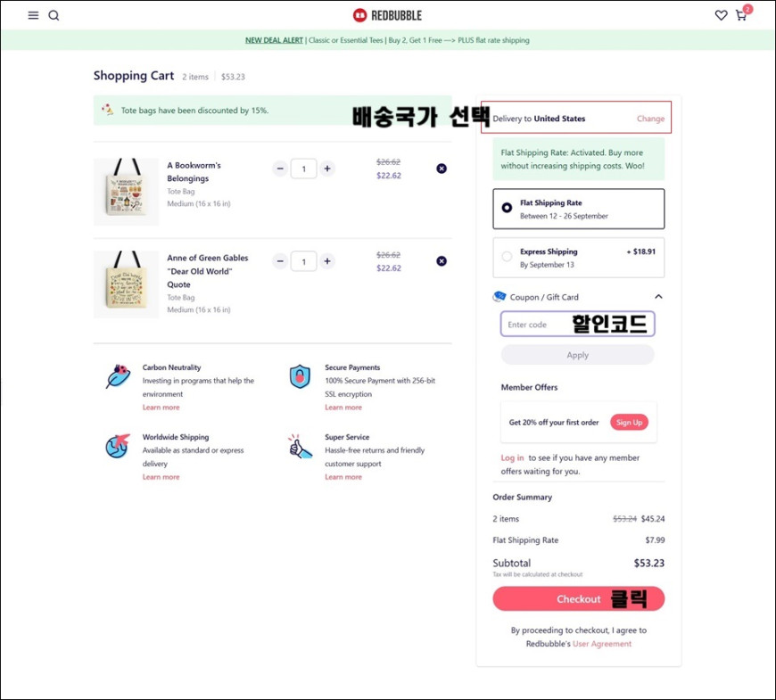Apply the coupon code
Screen dimensions: 776x700
tap(578, 355)
